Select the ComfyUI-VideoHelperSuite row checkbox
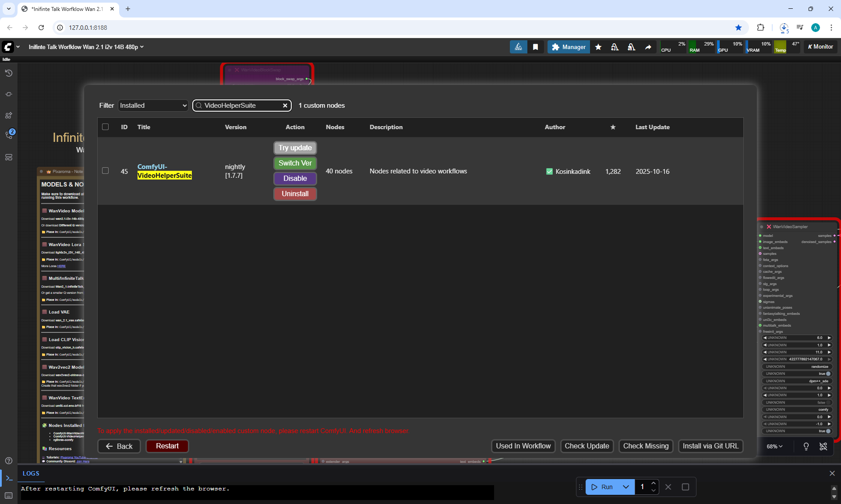The height and width of the screenshot is (504, 841). pos(105,171)
